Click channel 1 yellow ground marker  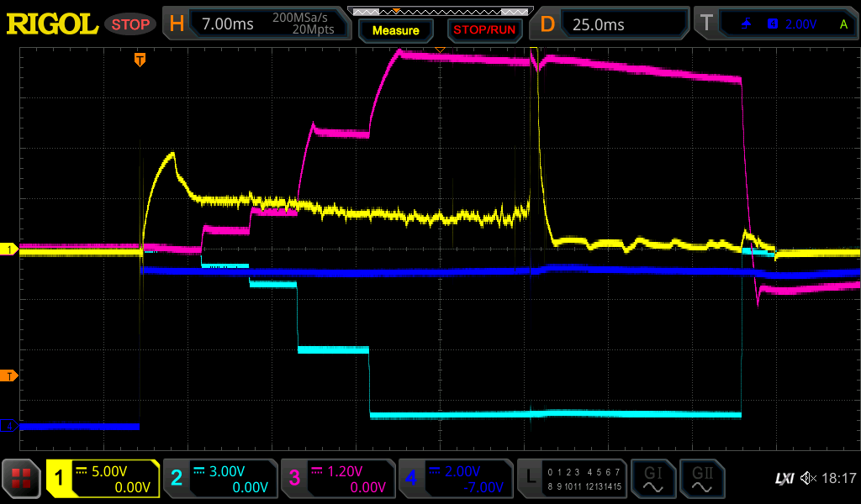(x=9, y=249)
